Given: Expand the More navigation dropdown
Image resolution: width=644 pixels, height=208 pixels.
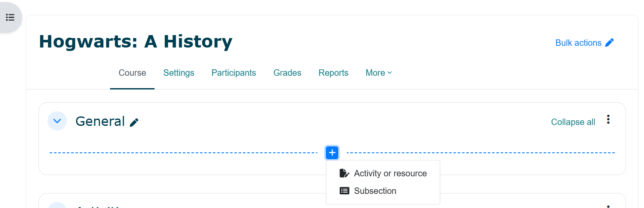Looking at the screenshot, I should [379, 73].
